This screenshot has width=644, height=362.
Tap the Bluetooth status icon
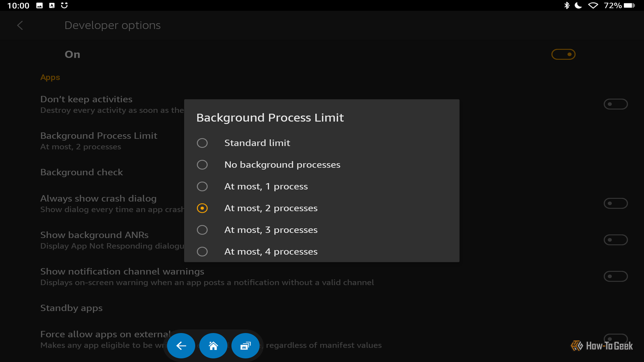(x=567, y=5)
